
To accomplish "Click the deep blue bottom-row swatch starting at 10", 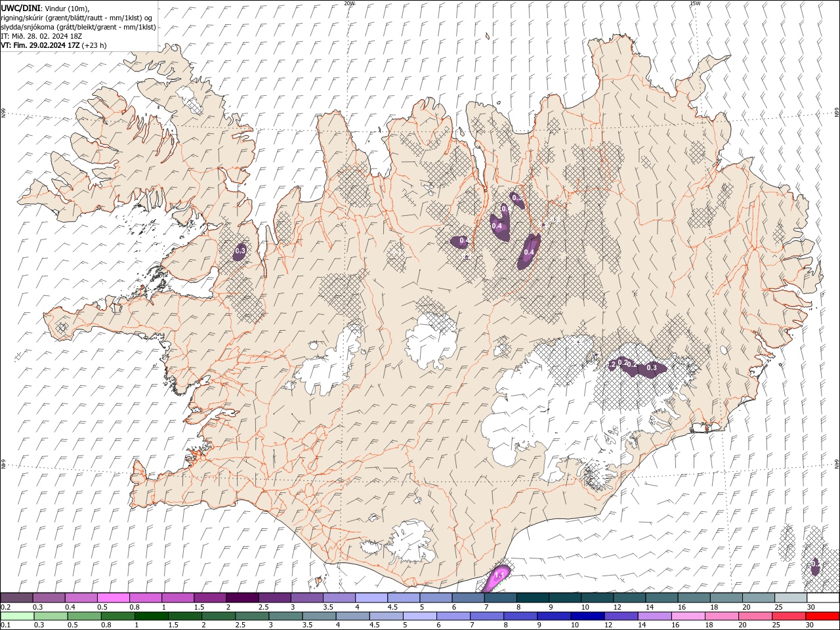I will [588, 616].
